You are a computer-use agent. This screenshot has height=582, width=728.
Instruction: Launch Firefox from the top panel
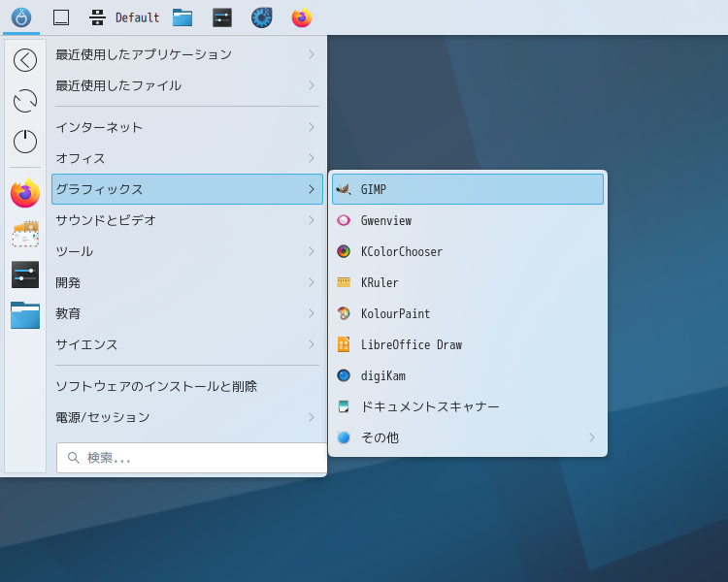(x=302, y=17)
